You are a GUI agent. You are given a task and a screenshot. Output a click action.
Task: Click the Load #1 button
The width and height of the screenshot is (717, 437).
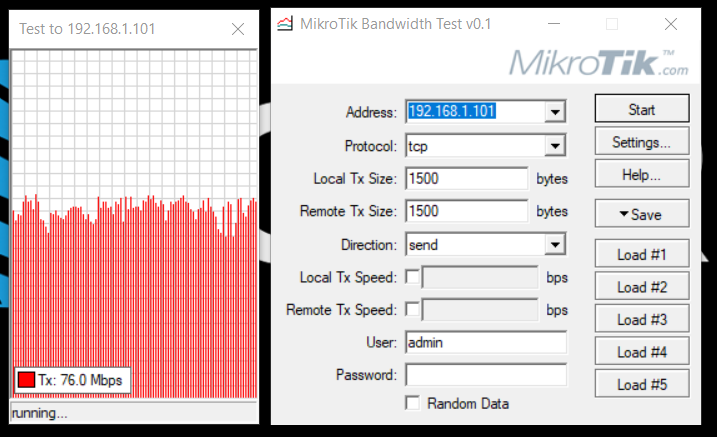642,254
